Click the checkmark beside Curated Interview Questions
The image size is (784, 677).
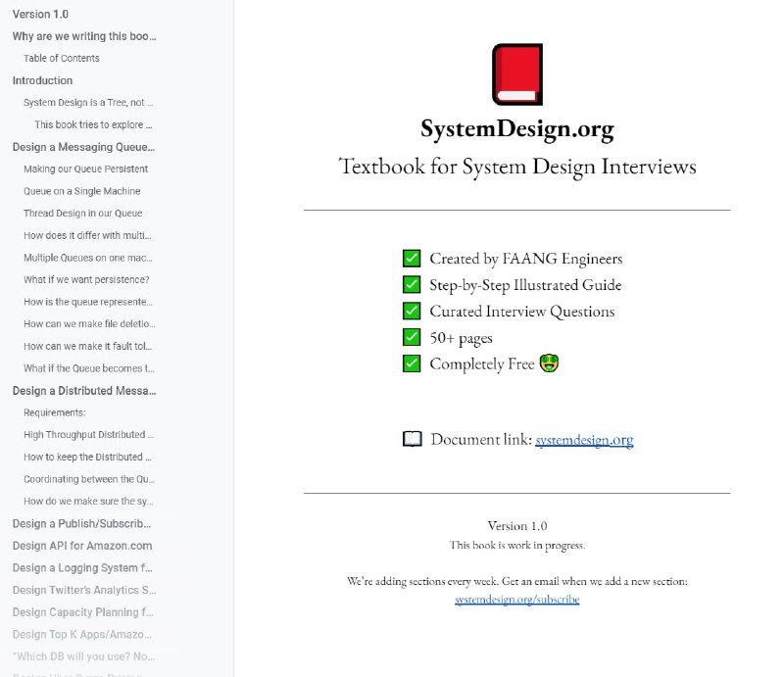pos(412,312)
